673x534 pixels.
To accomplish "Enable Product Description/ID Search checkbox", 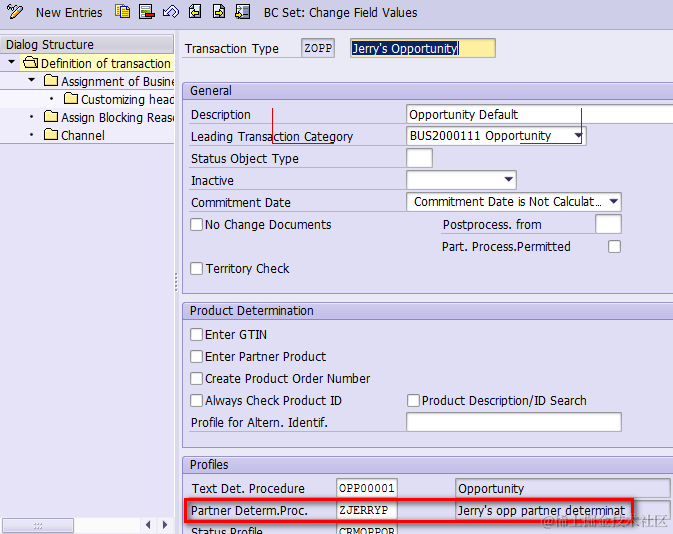I will 413,400.
